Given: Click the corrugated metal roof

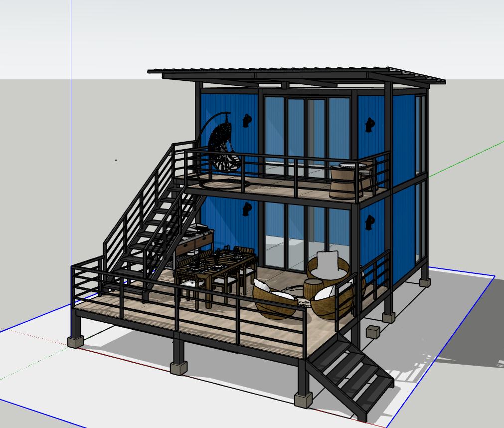Looking at the screenshot, I should click(299, 73).
